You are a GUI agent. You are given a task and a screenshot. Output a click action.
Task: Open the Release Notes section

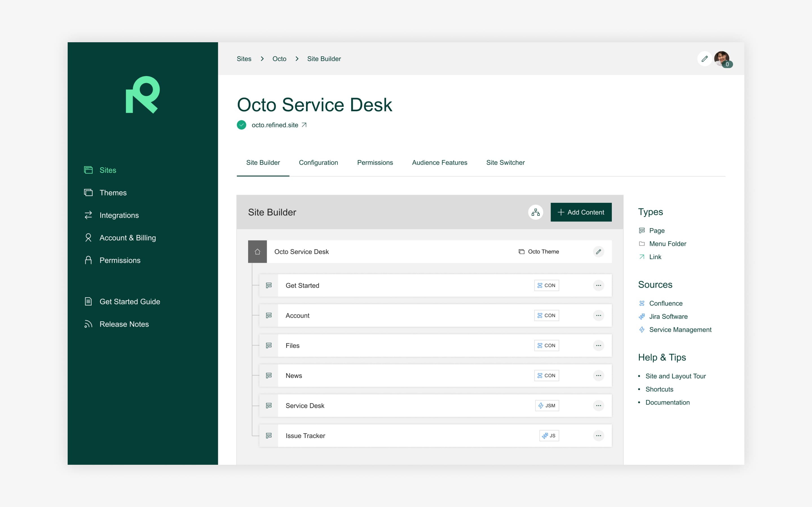pos(124,324)
